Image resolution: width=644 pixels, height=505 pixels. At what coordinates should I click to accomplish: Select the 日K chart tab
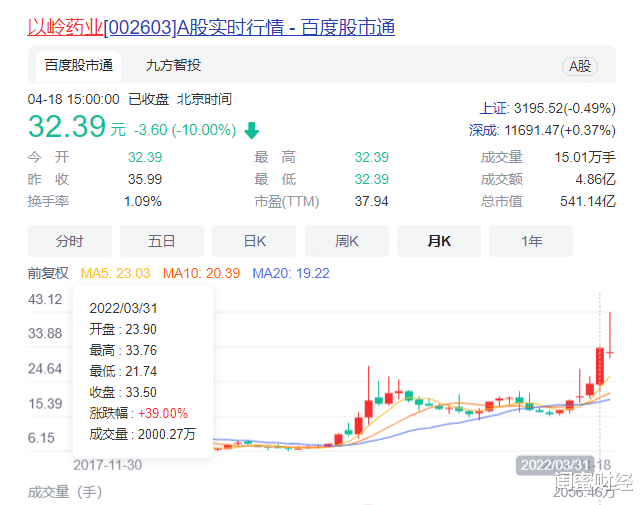(254, 241)
